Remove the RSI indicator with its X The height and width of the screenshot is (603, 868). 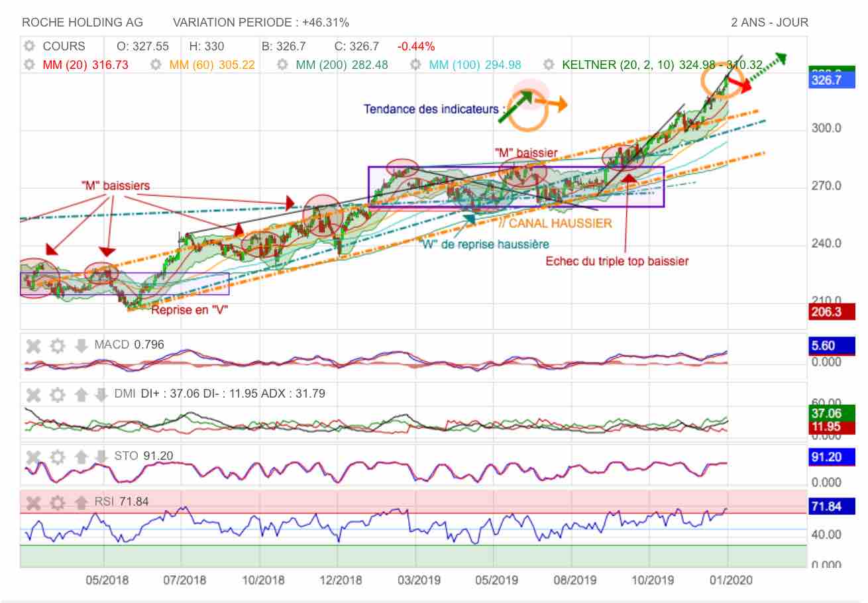(34, 503)
